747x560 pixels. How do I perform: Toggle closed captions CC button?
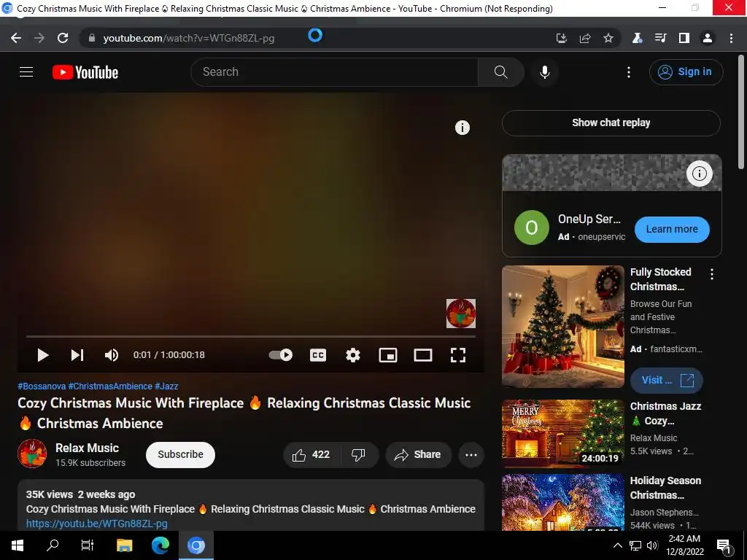[x=318, y=355]
